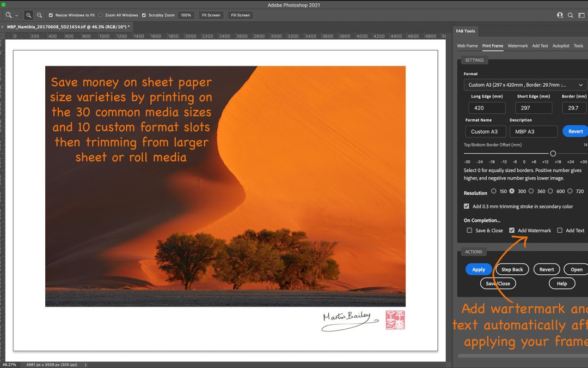588x368 pixels.
Task: Select the 360 resolution radio button
Action: [x=531, y=191]
